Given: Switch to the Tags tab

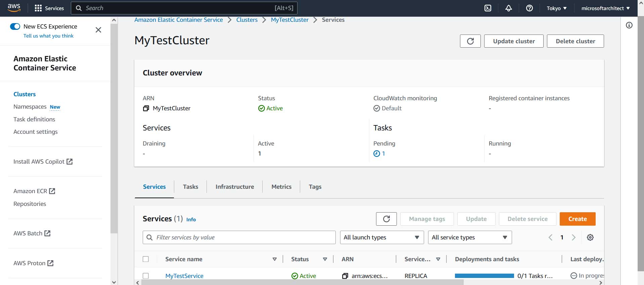Looking at the screenshot, I should click(315, 187).
